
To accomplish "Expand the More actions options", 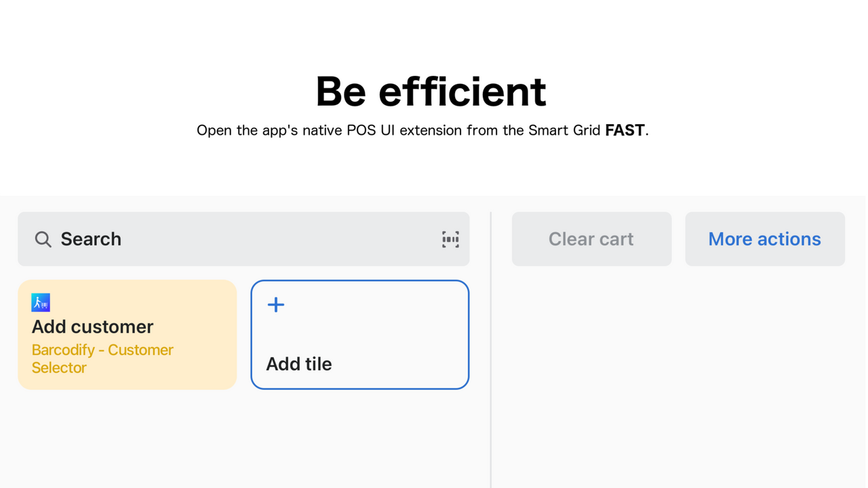I will 764,239.
